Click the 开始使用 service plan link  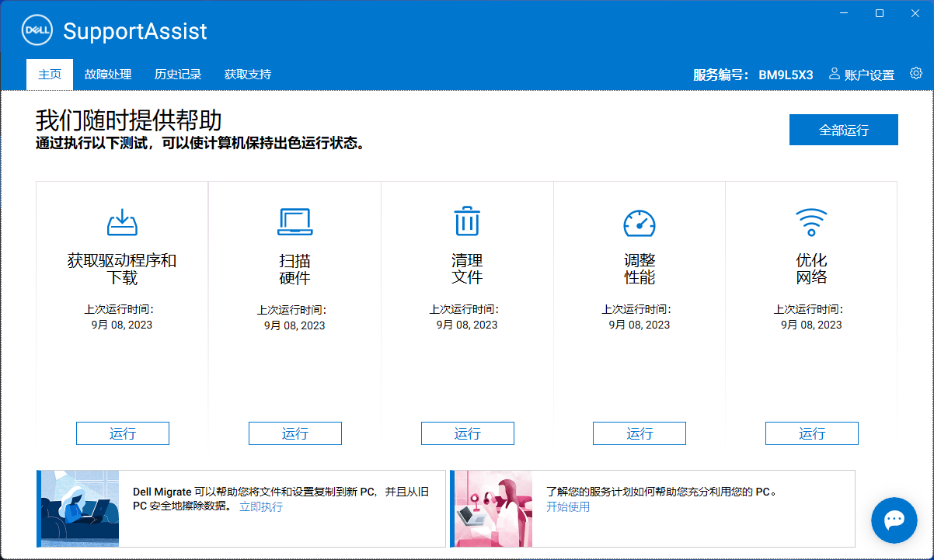[568, 506]
